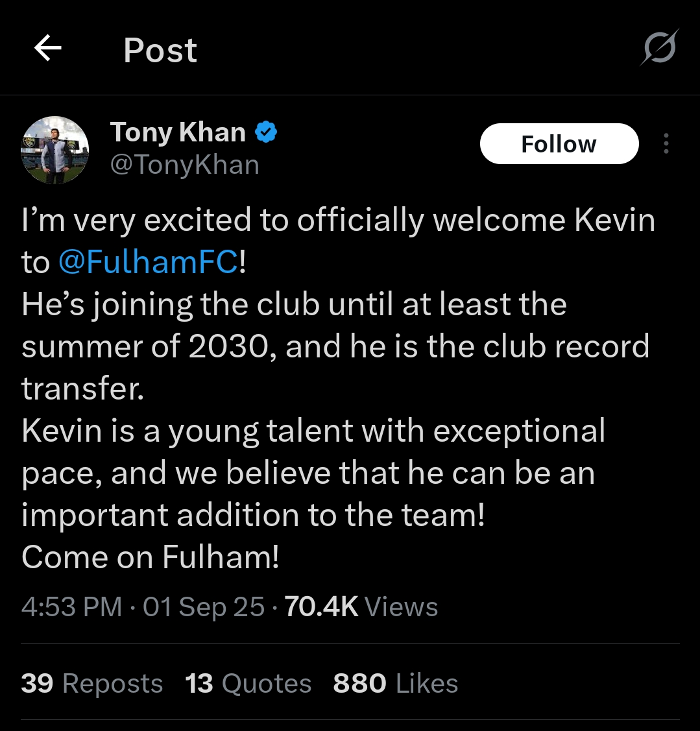View the 70.4K Views analytics
The image size is (700, 731).
(361, 607)
